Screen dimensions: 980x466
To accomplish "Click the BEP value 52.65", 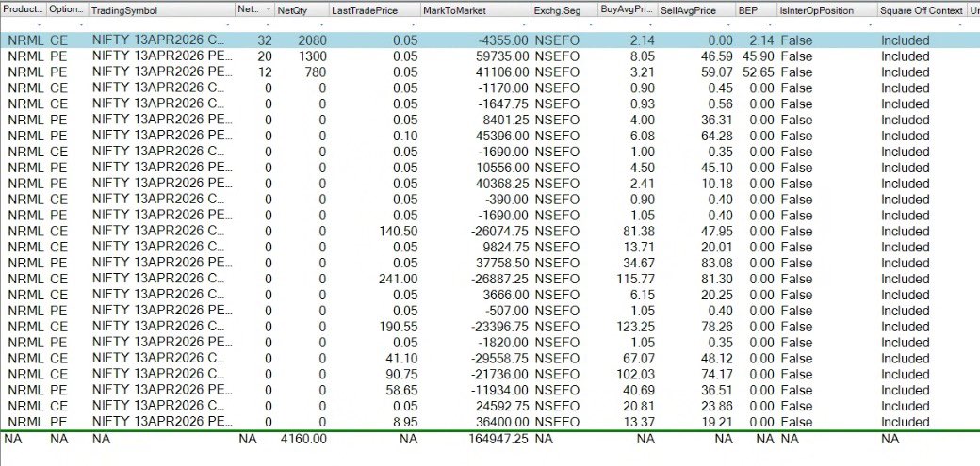I will [759, 72].
